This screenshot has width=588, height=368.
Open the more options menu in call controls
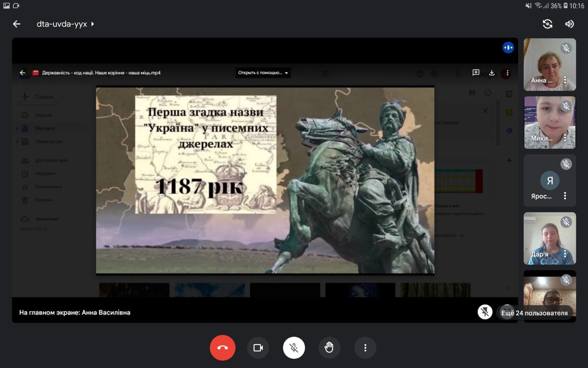(x=365, y=347)
